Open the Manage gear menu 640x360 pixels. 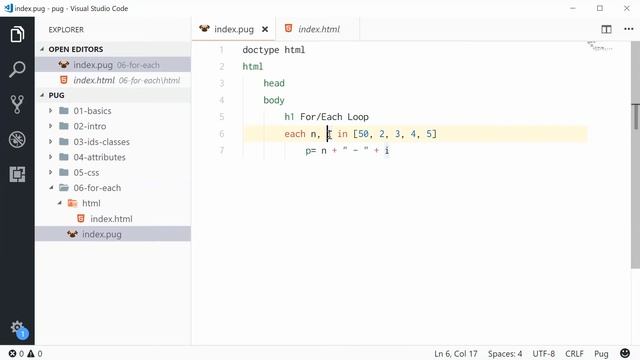(17, 327)
